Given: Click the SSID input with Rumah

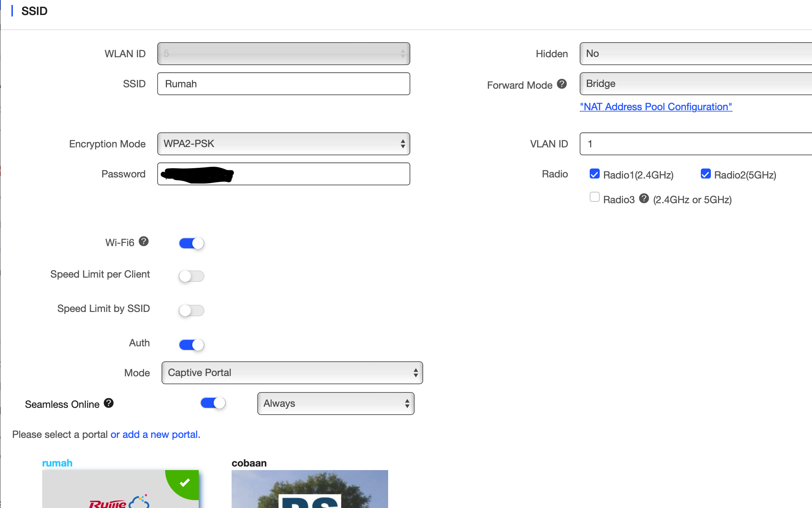Looking at the screenshot, I should tap(283, 84).
